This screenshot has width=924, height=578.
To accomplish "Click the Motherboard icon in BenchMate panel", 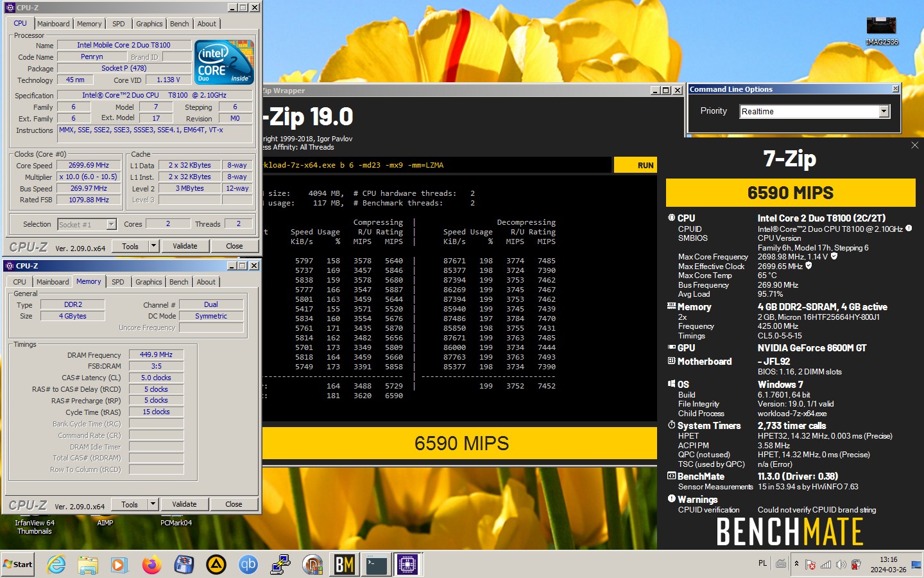I will coord(672,361).
